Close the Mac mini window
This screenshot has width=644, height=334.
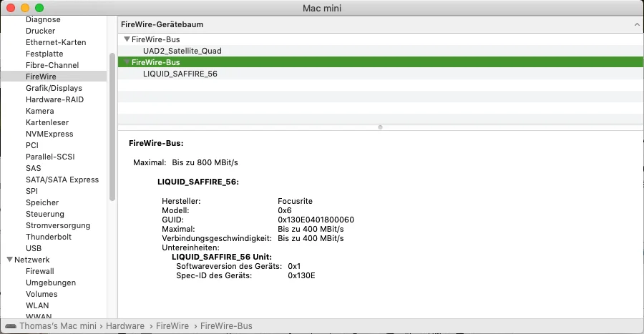(11, 8)
